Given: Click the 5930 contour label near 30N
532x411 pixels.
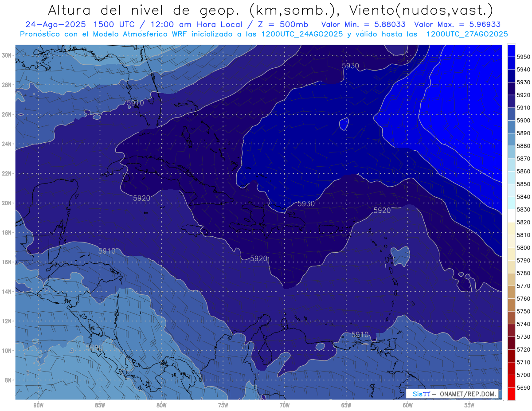Looking at the screenshot, I should coord(350,66).
